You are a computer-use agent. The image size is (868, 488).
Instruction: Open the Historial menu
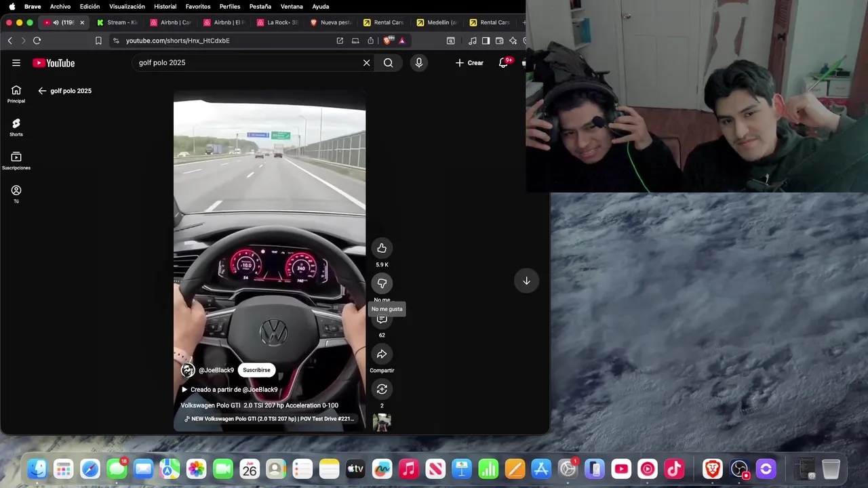165,6
